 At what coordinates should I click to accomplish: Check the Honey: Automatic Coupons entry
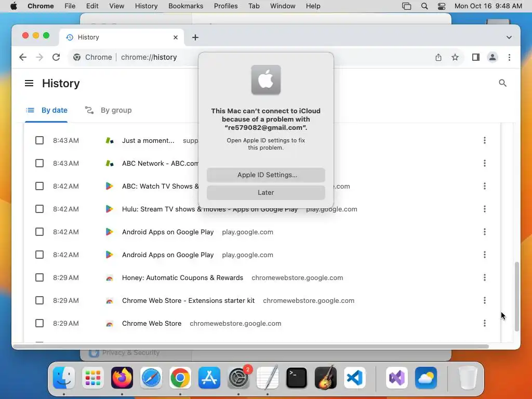coord(39,277)
